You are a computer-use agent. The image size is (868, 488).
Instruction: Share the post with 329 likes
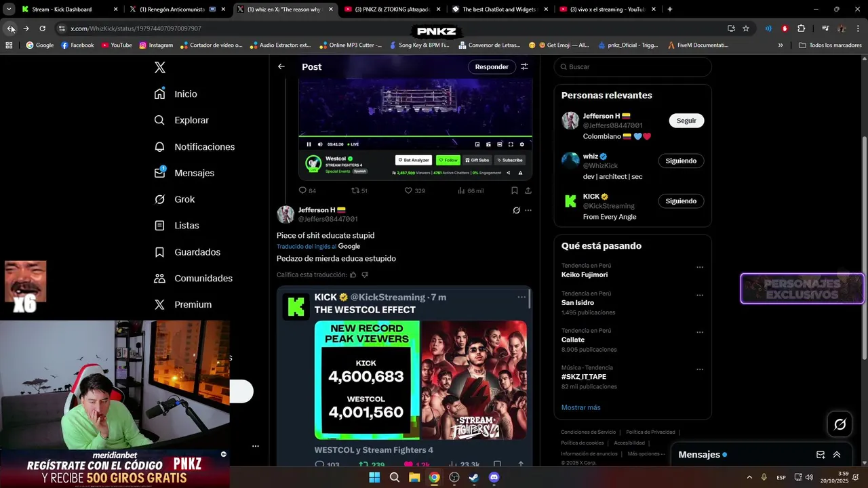click(x=528, y=190)
